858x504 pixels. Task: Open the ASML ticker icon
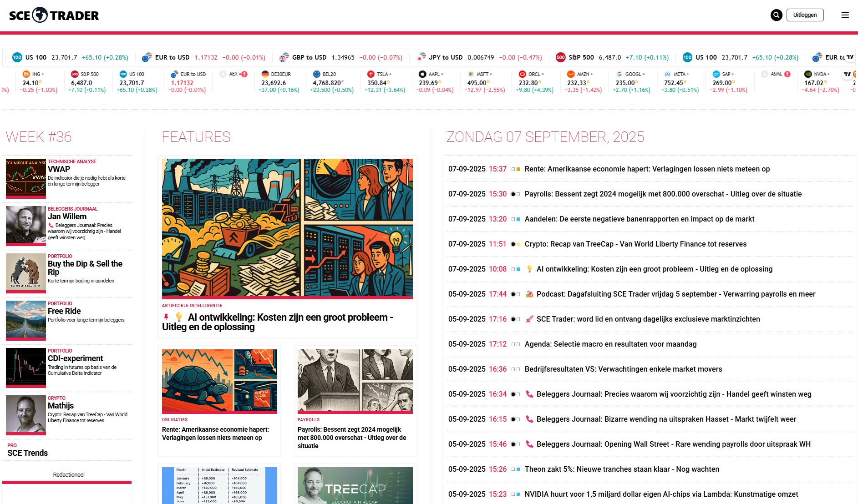pyautogui.click(x=765, y=74)
